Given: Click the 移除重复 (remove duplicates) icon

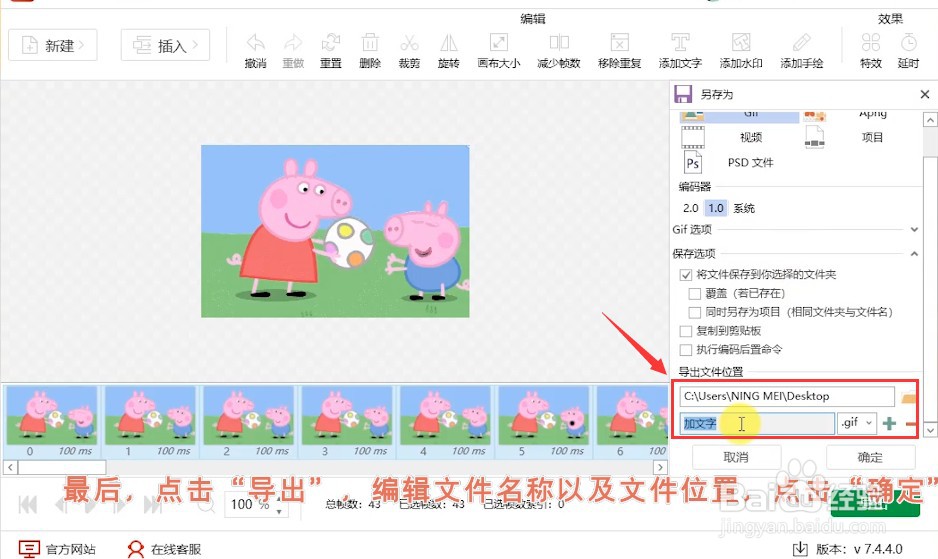Looking at the screenshot, I should point(620,43).
